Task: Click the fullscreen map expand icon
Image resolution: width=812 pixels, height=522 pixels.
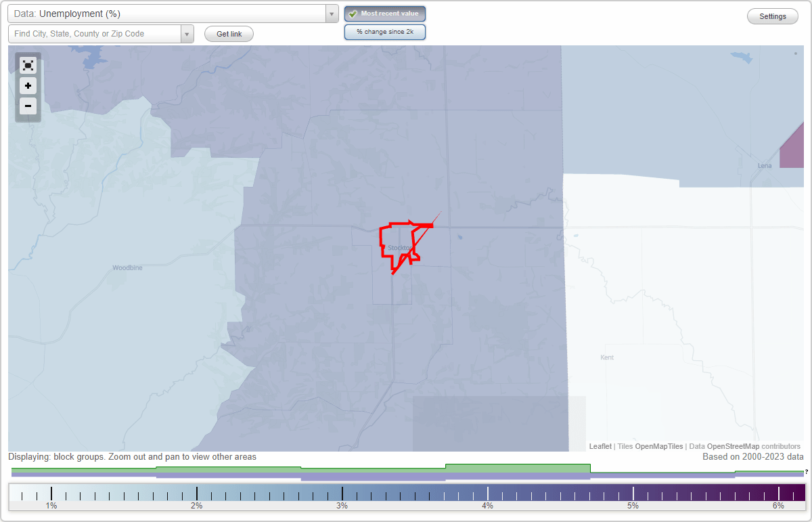Action: point(28,65)
